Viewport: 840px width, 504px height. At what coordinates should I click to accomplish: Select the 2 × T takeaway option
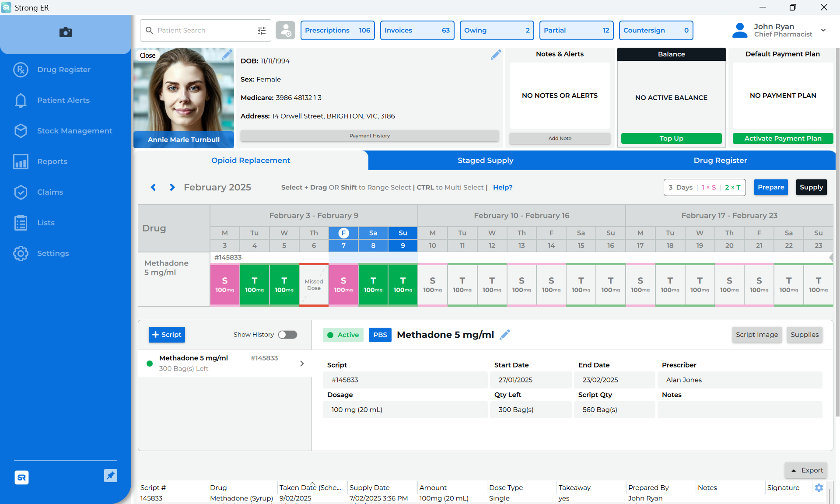pyautogui.click(x=733, y=187)
